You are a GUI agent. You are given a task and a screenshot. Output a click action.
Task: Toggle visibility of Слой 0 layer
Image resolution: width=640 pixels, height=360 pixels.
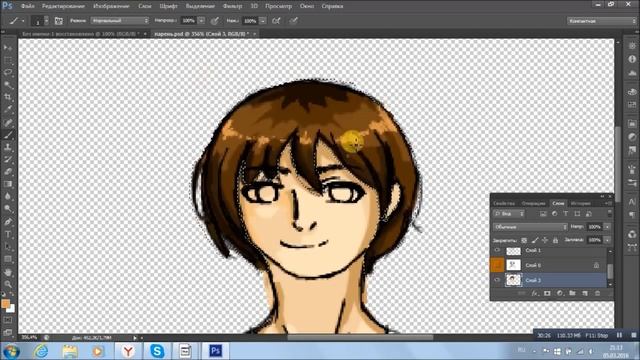tap(497, 265)
